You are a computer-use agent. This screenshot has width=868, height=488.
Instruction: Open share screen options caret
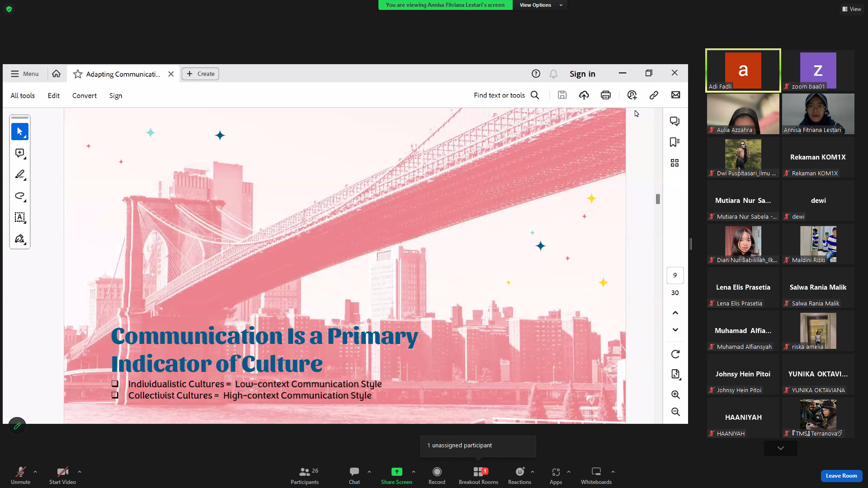pos(414,472)
